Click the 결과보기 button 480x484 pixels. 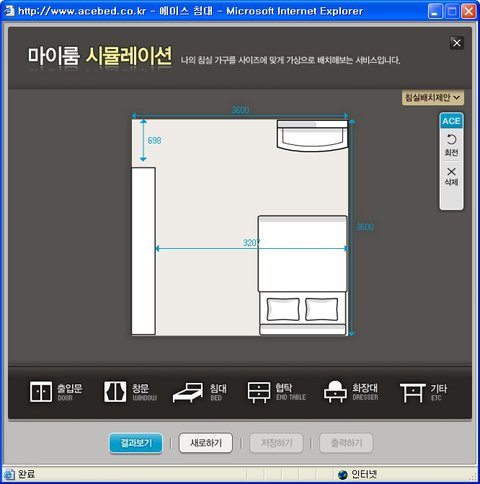click(x=136, y=443)
